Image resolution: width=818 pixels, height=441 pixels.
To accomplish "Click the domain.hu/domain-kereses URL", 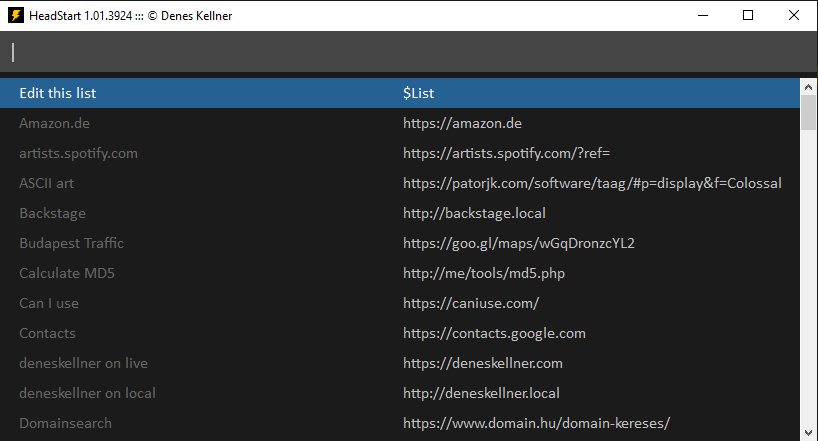I will [536, 423].
